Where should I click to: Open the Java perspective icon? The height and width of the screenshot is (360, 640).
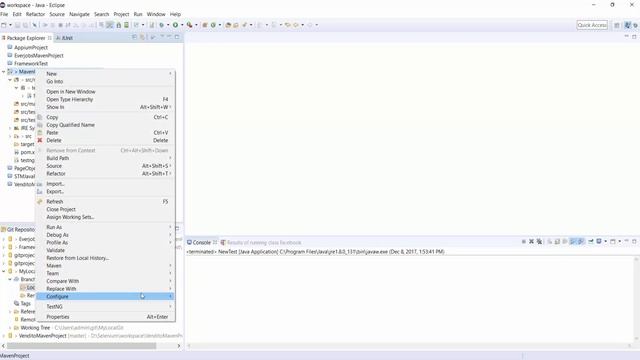click(x=628, y=25)
